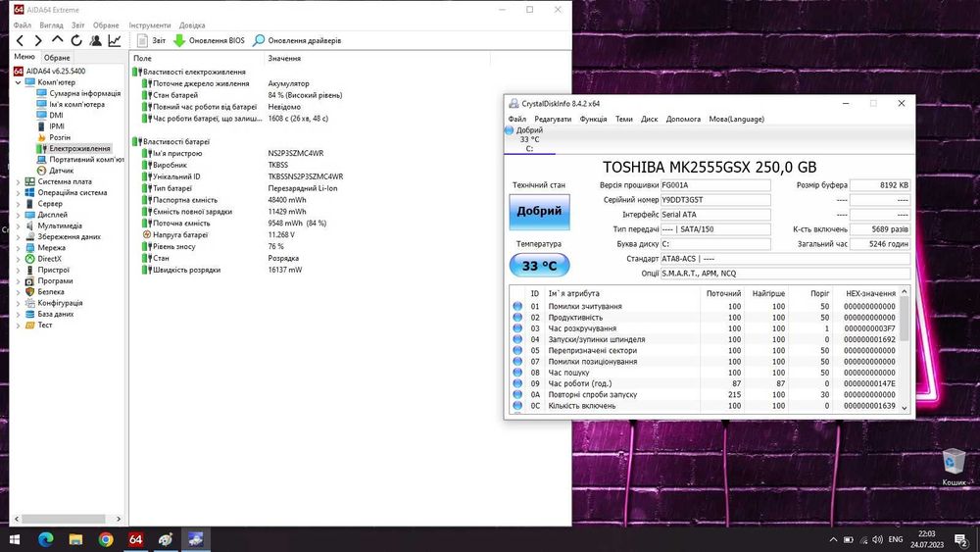Open File Explorer from the taskbar

(x=75, y=539)
